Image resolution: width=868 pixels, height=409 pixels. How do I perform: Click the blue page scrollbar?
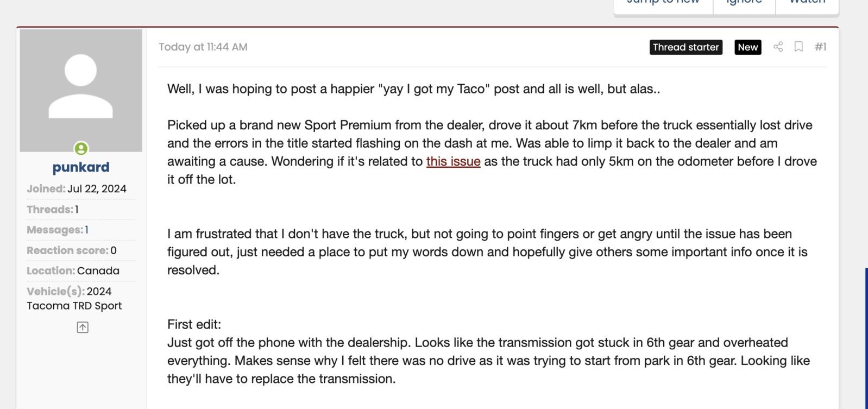866,338
